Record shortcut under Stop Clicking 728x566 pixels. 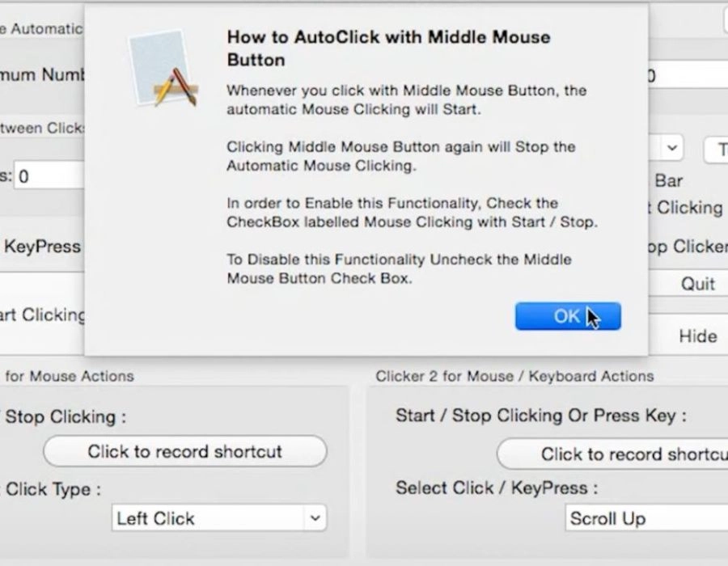pyautogui.click(x=184, y=451)
